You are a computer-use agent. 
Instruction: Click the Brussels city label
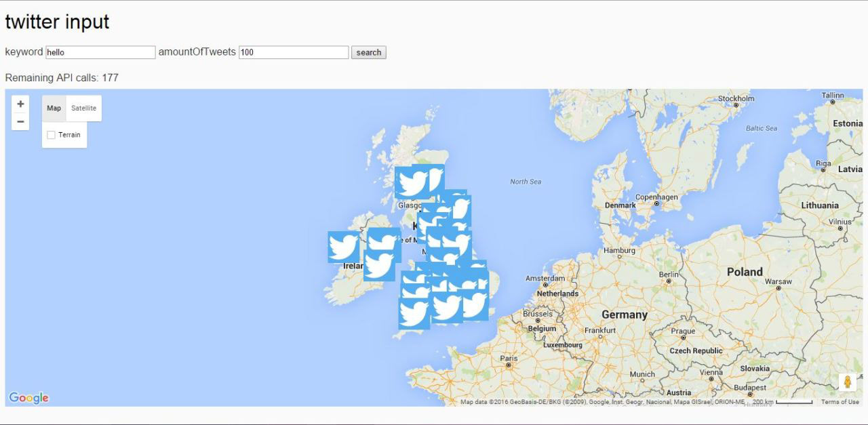point(538,315)
